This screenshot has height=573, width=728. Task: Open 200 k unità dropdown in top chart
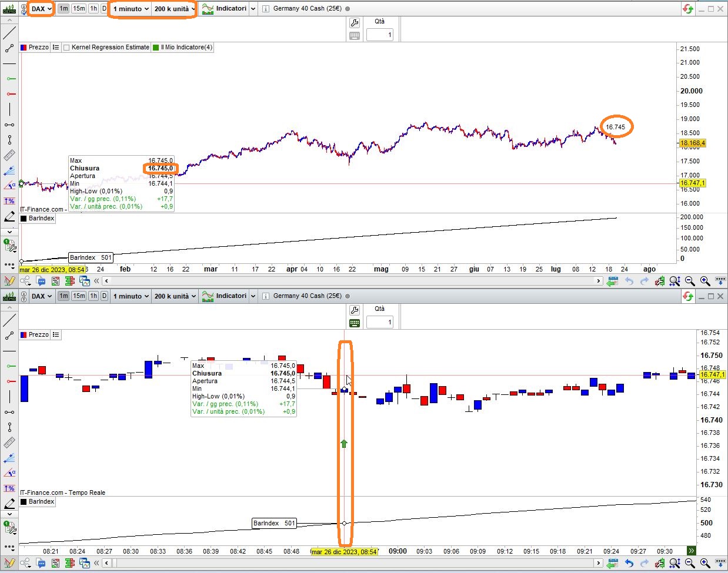point(175,9)
